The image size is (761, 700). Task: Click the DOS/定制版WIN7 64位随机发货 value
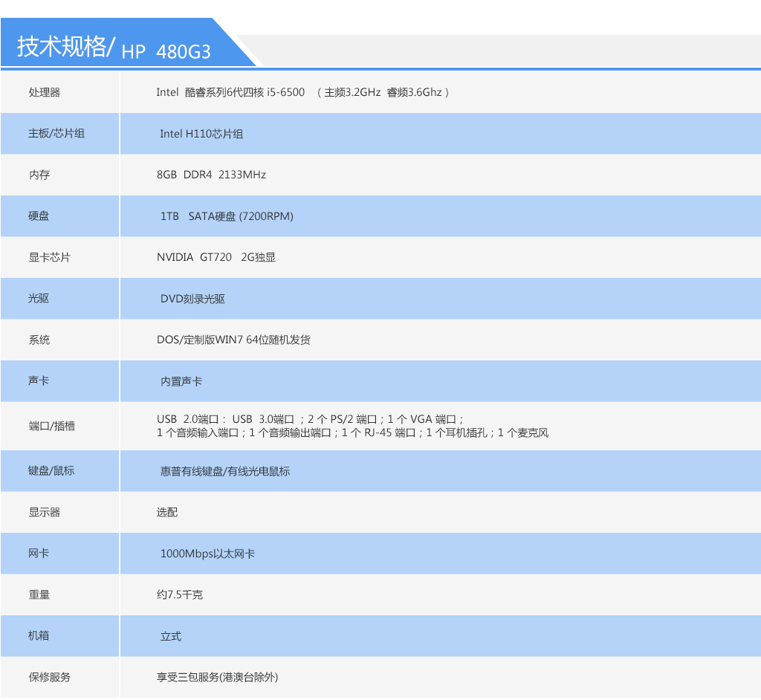(x=233, y=340)
